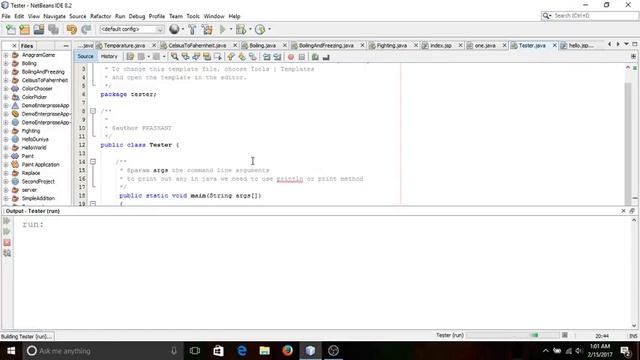
Task: Close the Fighting.java tab
Action: (416, 45)
